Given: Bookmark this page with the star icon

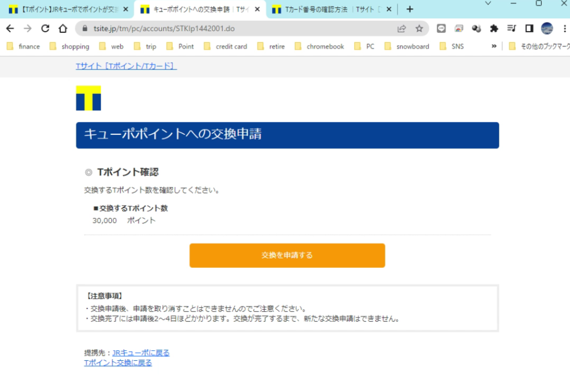Looking at the screenshot, I should coord(419,28).
